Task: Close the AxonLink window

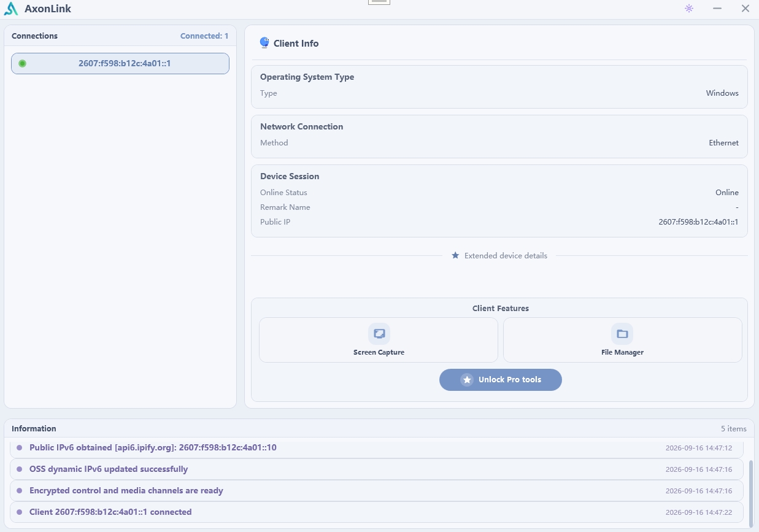Action: pos(746,9)
